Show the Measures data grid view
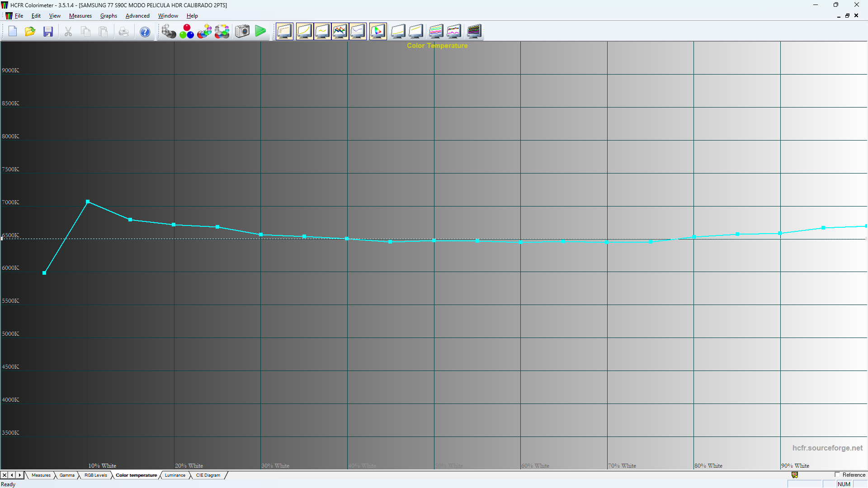 284,31
